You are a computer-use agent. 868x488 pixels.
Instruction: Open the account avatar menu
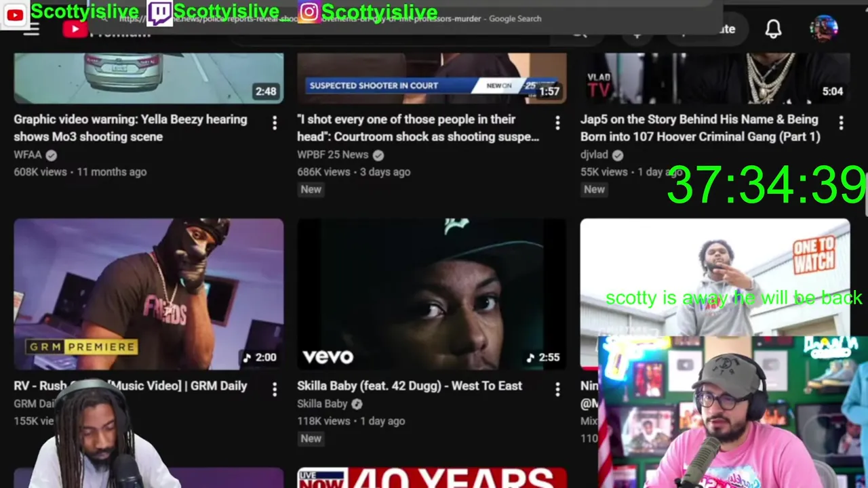824,29
